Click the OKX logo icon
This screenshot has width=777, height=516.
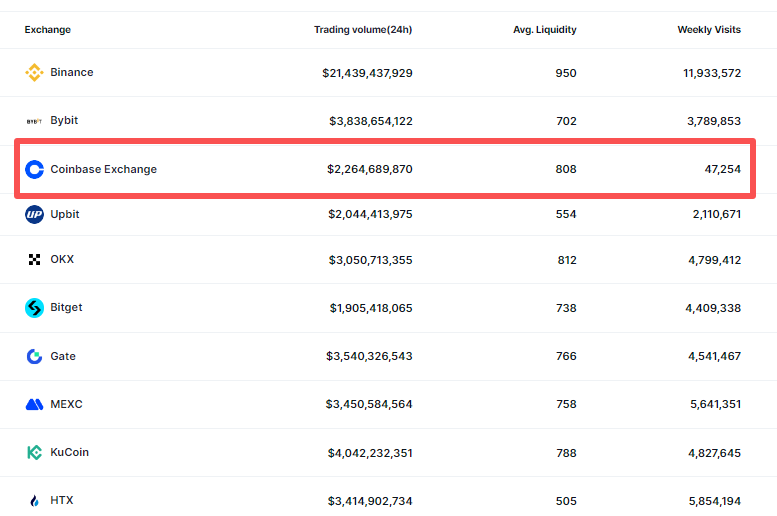coord(34,260)
